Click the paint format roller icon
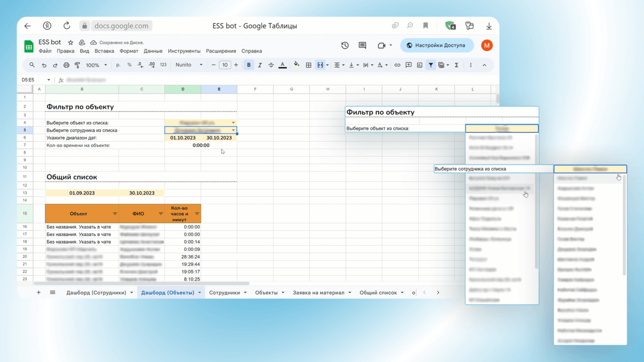 [x=77, y=65]
